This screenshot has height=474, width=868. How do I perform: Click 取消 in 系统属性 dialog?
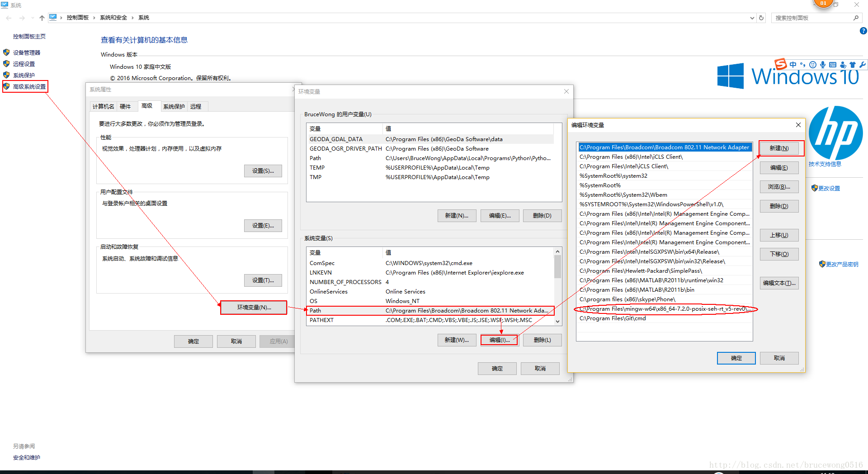click(236, 341)
